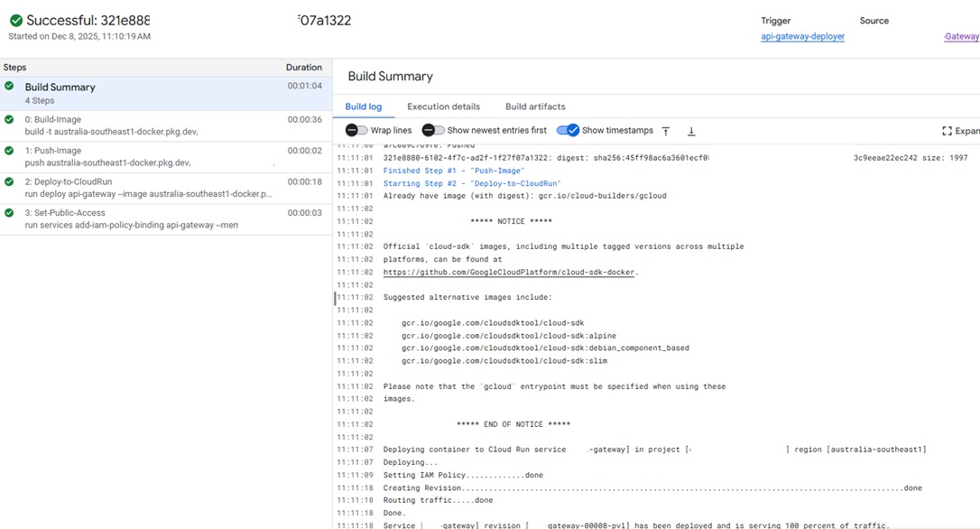Click the success checkmark on the Build Summary step
This screenshot has height=529, width=980.
coord(8,88)
